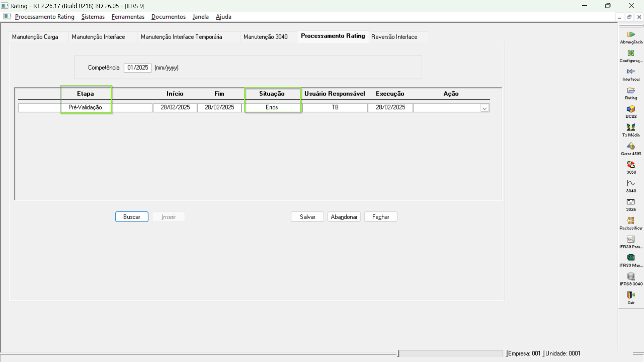Open the Sistemas menu
Screen dimensions: 644x362
click(93, 17)
